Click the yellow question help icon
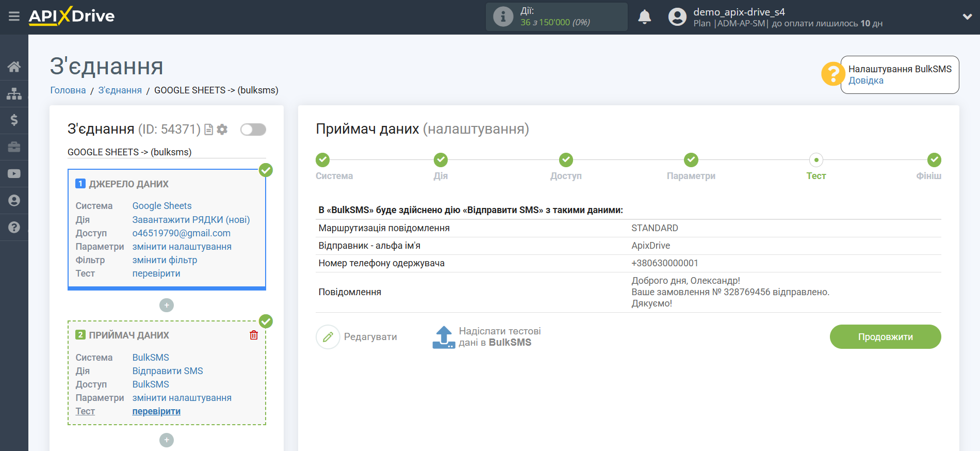This screenshot has width=980, height=451. [x=833, y=74]
